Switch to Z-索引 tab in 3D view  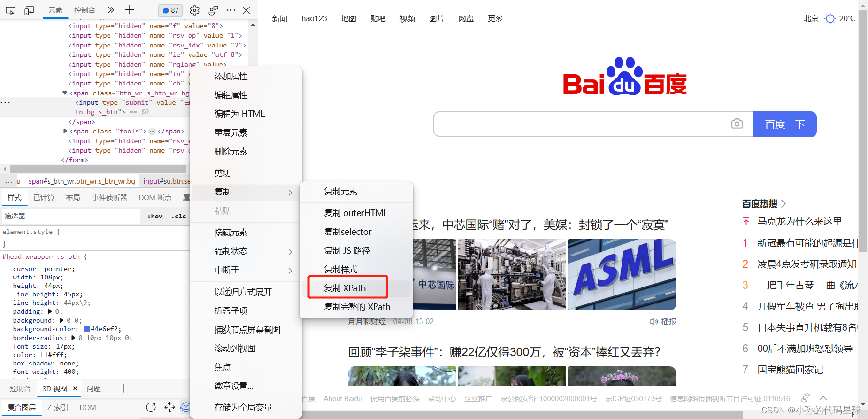pos(58,407)
